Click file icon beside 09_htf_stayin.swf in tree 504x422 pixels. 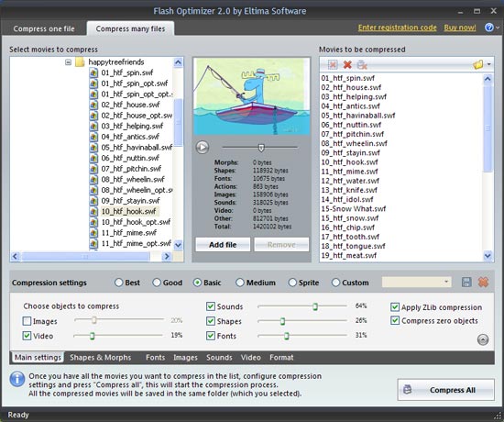click(x=93, y=201)
